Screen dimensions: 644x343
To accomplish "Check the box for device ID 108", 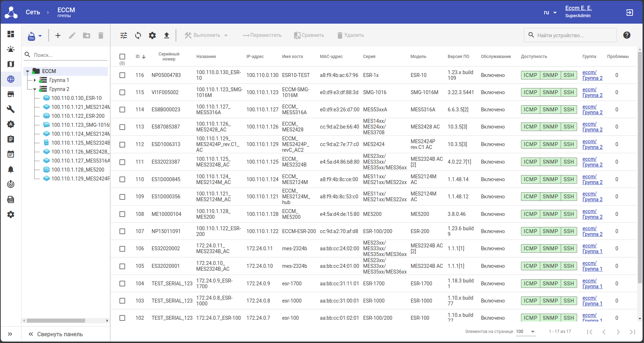I will pyautogui.click(x=122, y=214).
